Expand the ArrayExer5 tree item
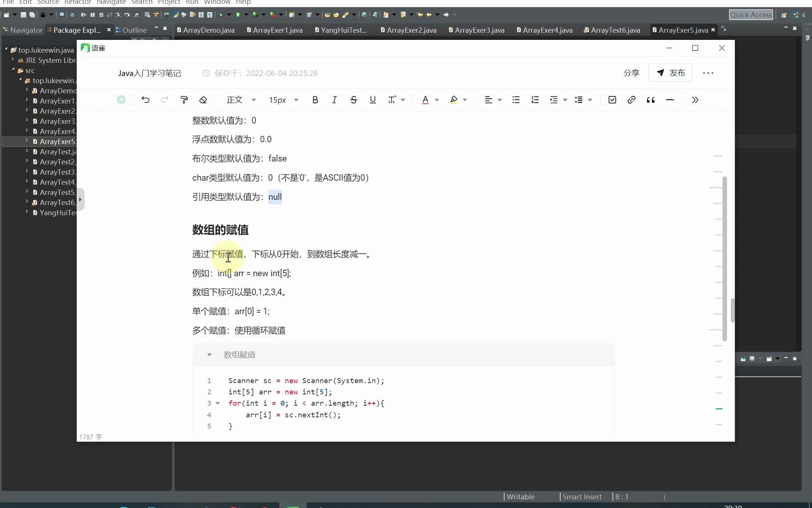Image resolution: width=812 pixels, height=508 pixels. 27,141
